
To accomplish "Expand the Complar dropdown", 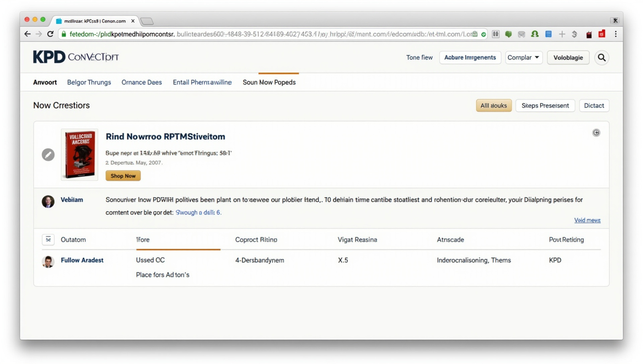I will [523, 58].
